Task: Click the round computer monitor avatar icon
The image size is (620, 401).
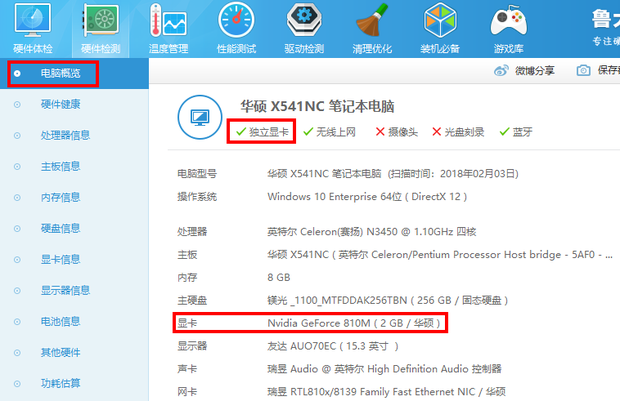Action: [200, 117]
